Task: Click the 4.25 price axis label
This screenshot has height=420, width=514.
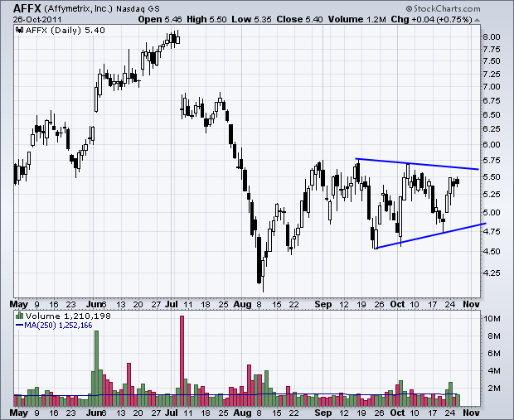Action: pyautogui.click(x=492, y=273)
